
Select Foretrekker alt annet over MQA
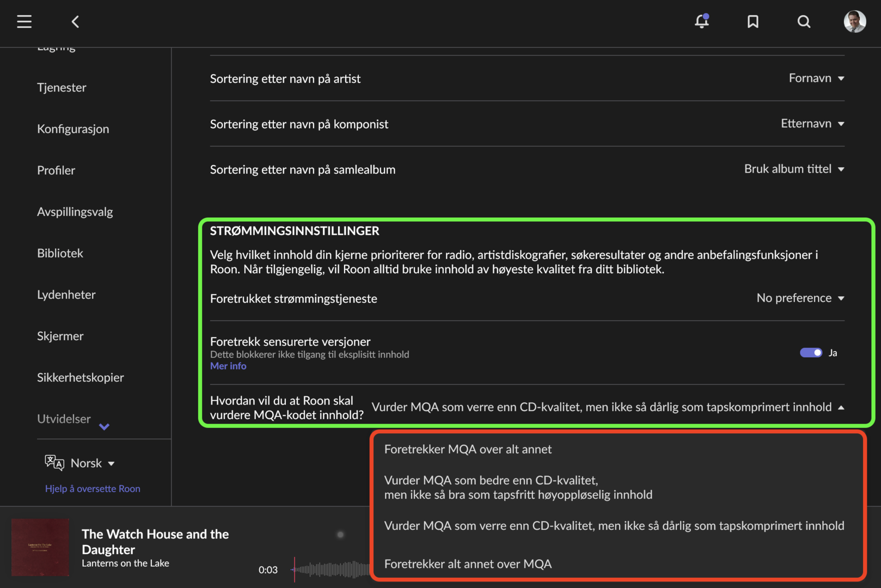pos(468,563)
